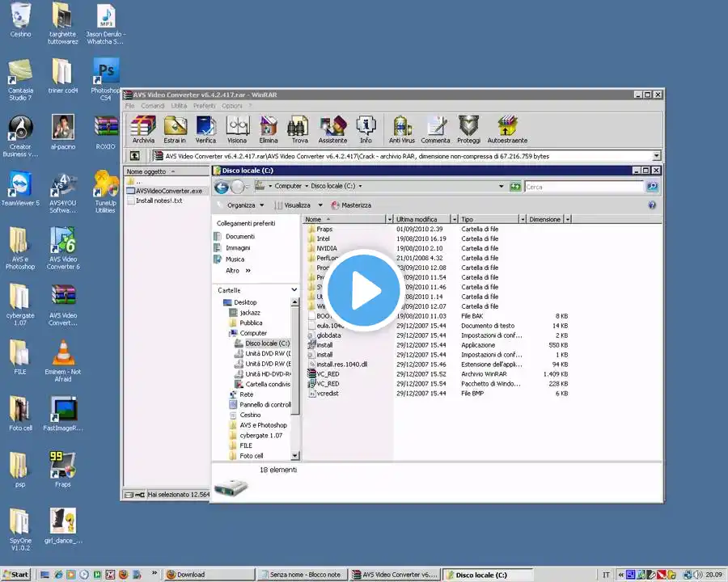Click the Masterizza button
Viewport: 728px width, 582px height.
pyautogui.click(x=351, y=205)
